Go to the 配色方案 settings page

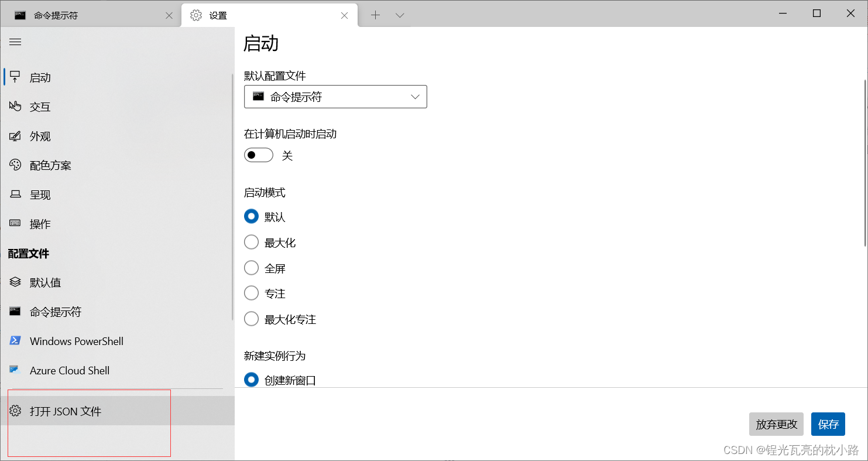(x=117, y=165)
